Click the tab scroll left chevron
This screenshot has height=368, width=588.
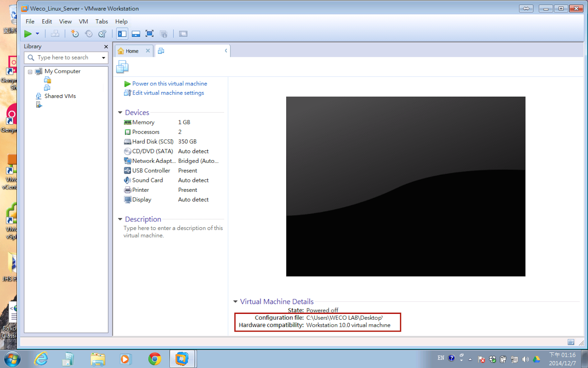226,51
